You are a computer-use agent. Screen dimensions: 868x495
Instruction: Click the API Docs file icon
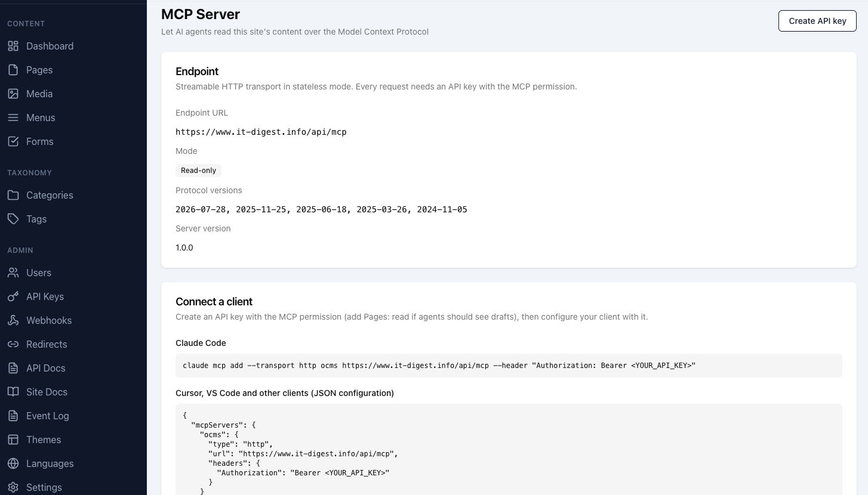point(13,368)
